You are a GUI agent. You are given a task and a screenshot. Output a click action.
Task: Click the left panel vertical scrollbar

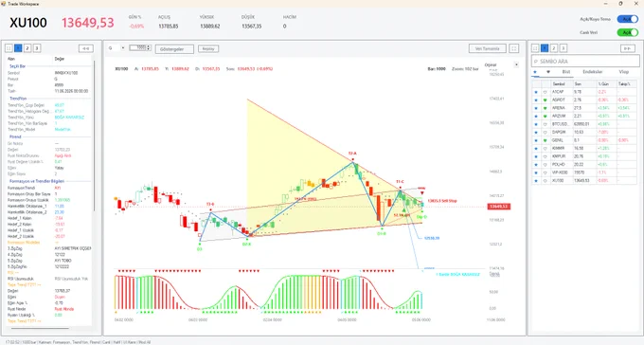click(94, 136)
